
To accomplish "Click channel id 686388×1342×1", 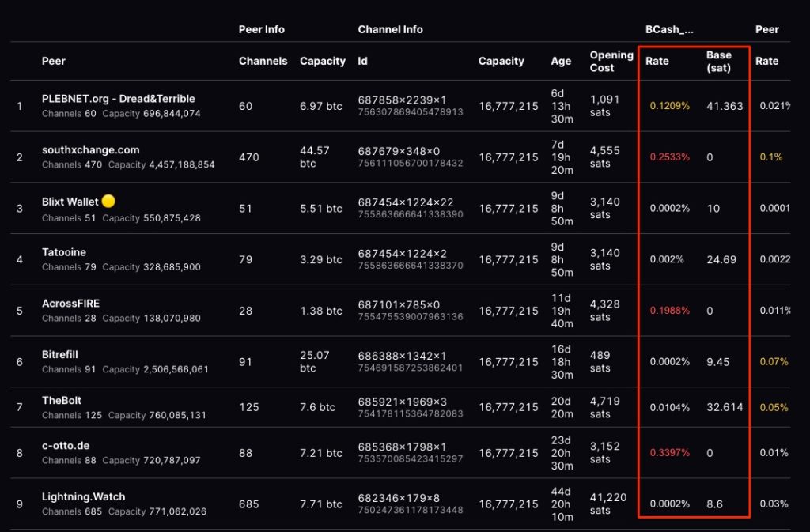I will click(402, 356).
